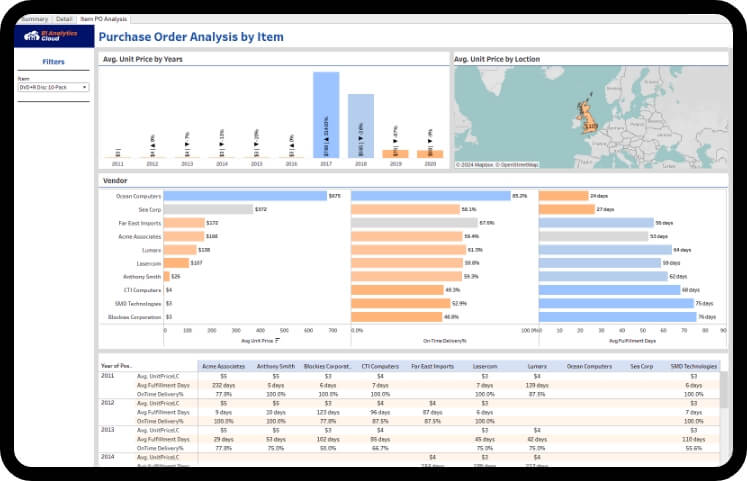Select Ocean Computers avg unit price bar

tap(245, 196)
